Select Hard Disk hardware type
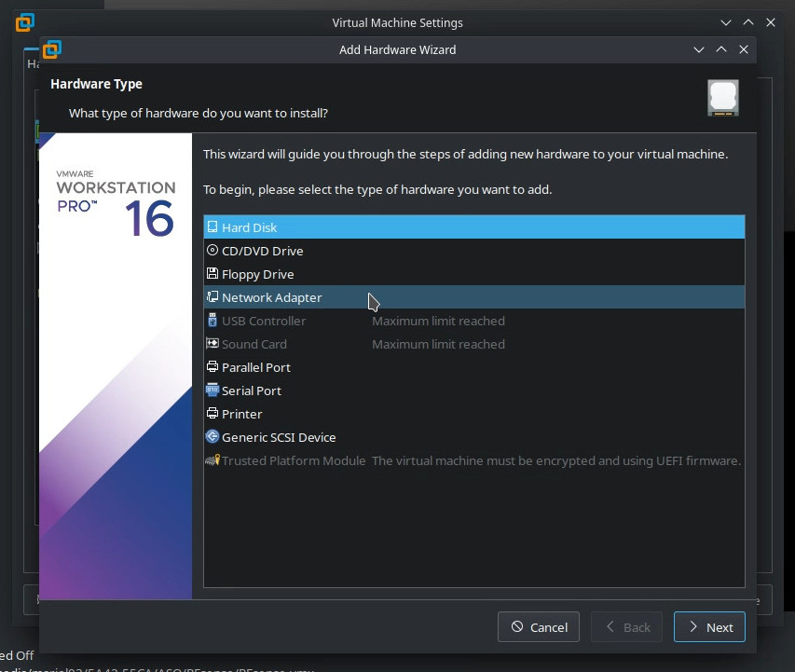Viewport: 795px width, 672px height. [x=249, y=227]
